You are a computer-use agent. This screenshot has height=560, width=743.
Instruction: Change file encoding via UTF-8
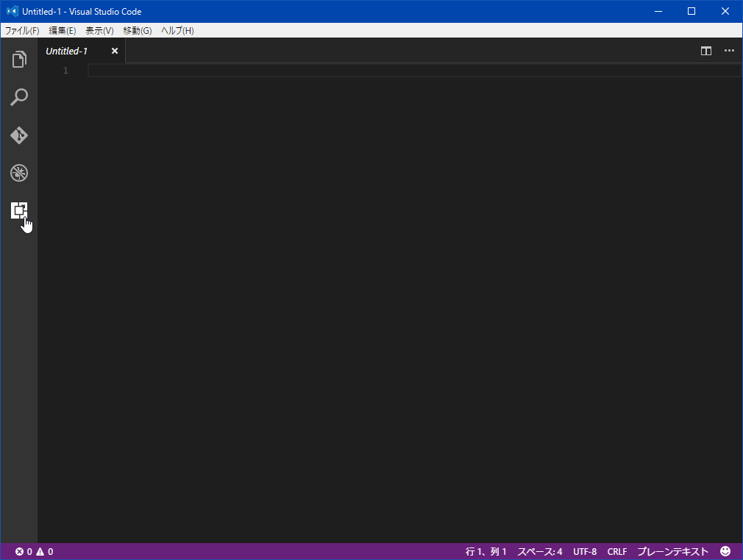[585, 551]
